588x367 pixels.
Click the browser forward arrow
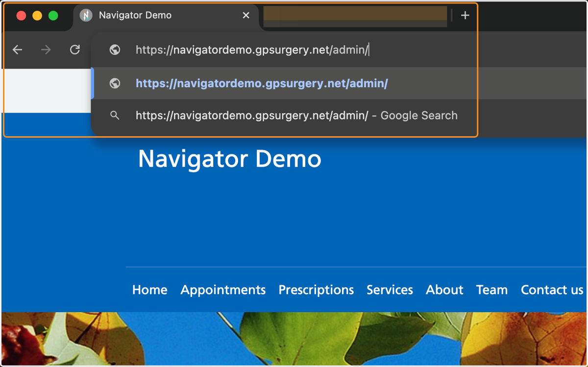pos(46,49)
